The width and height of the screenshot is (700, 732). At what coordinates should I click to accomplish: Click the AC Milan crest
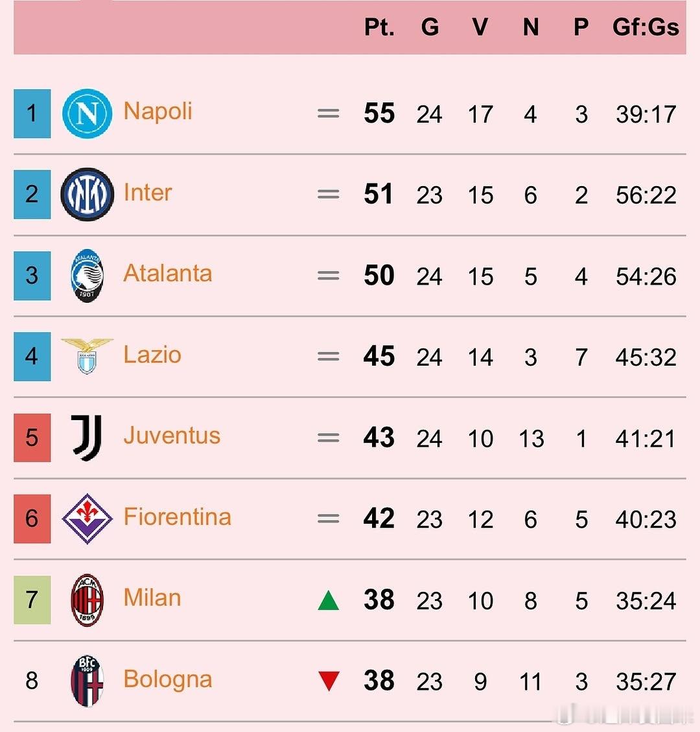tap(87, 600)
